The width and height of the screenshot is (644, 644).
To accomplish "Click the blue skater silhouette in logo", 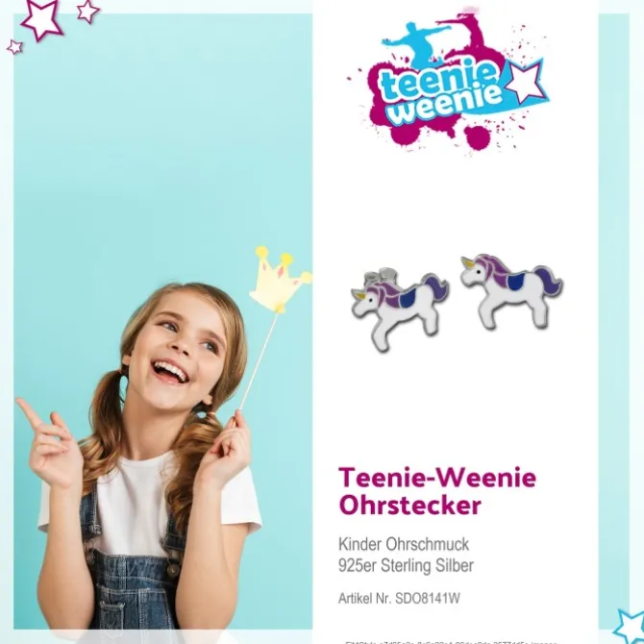I will tap(415, 43).
